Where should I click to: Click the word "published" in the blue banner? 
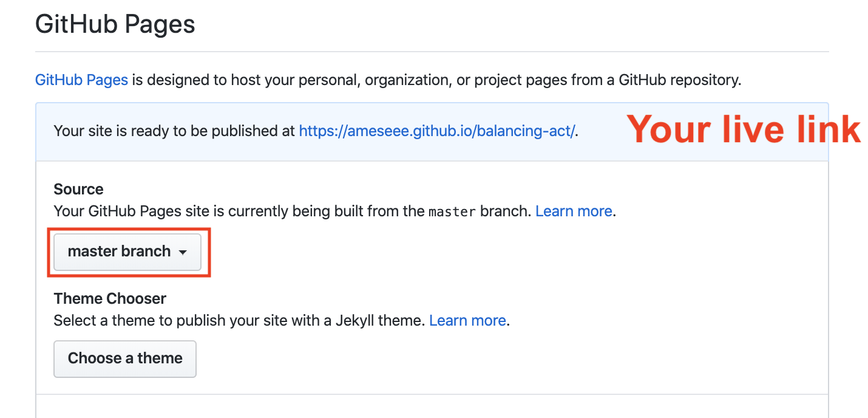pos(260,131)
